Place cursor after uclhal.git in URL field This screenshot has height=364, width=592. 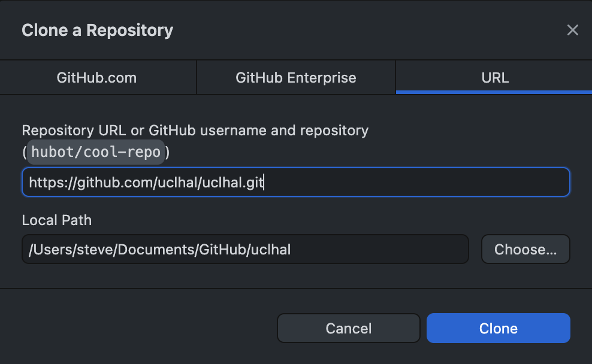[264, 182]
